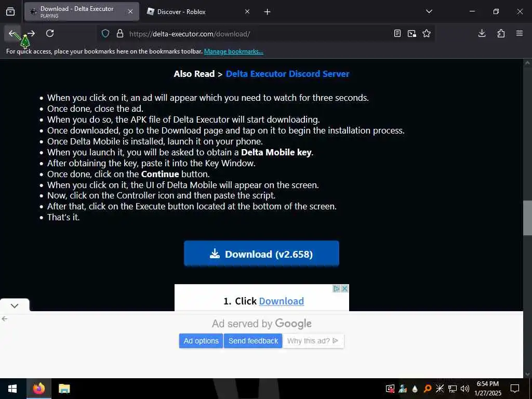Viewport: 532px width, 399px height.
Task: Bookmark this page with the star icon
Action: point(427,33)
